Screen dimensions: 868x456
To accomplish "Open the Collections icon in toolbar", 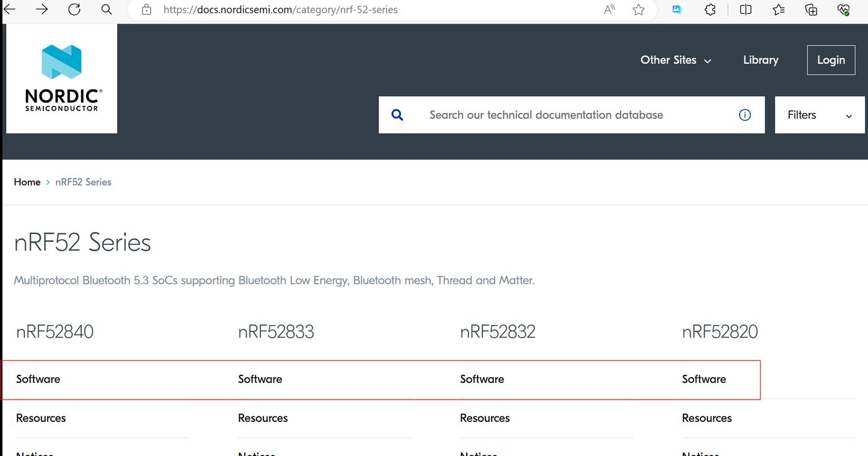I will (x=811, y=9).
